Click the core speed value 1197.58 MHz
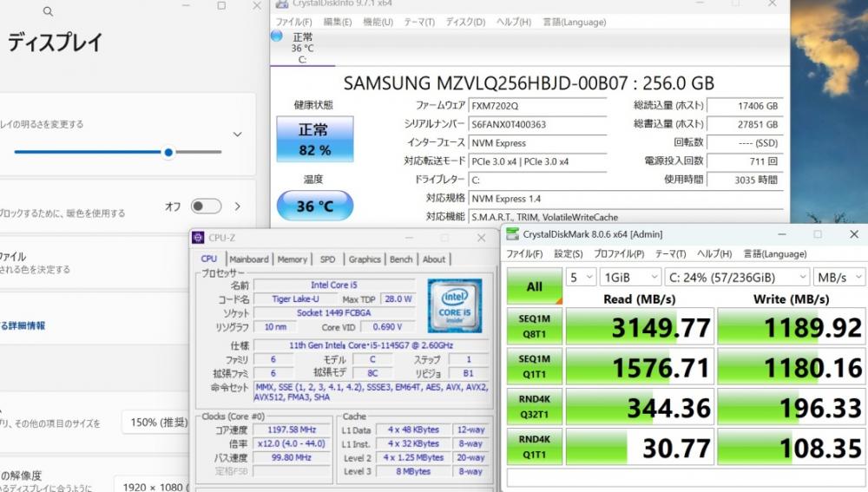This screenshot has height=492, width=868. 292,430
